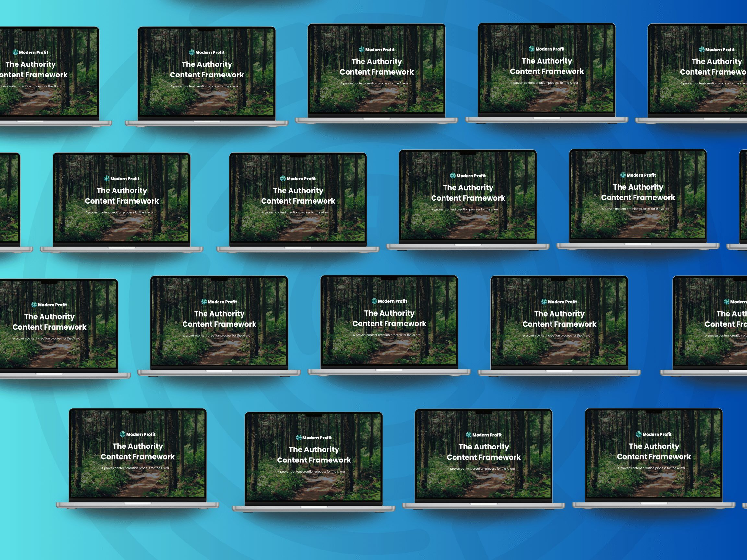
Task: Click the laptop screen titled "Content Framewo"
Action: [x=698, y=69]
